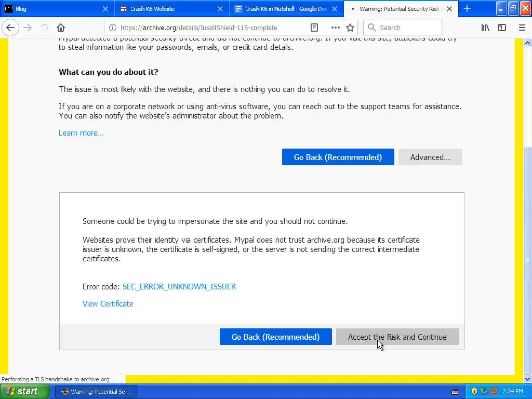Show site information icon in address bar
Image resolution: width=532 pixels, height=399 pixels.
113,28
